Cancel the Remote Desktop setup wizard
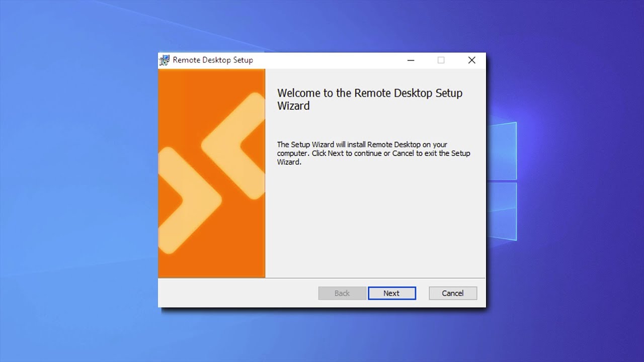Viewport: 644px width, 362px height. coord(453,293)
